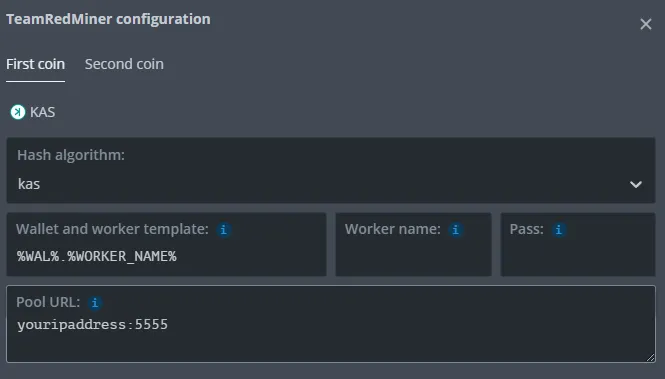
Task: Close the TeamRedMiner configuration dialog
Action: (645, 24)
